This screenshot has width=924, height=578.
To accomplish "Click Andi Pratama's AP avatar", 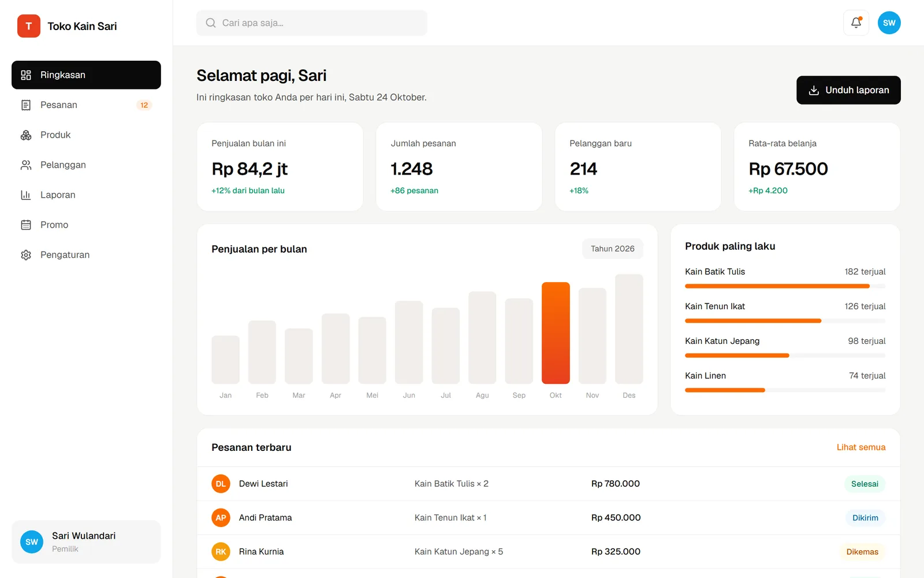I will coord(221,518).
